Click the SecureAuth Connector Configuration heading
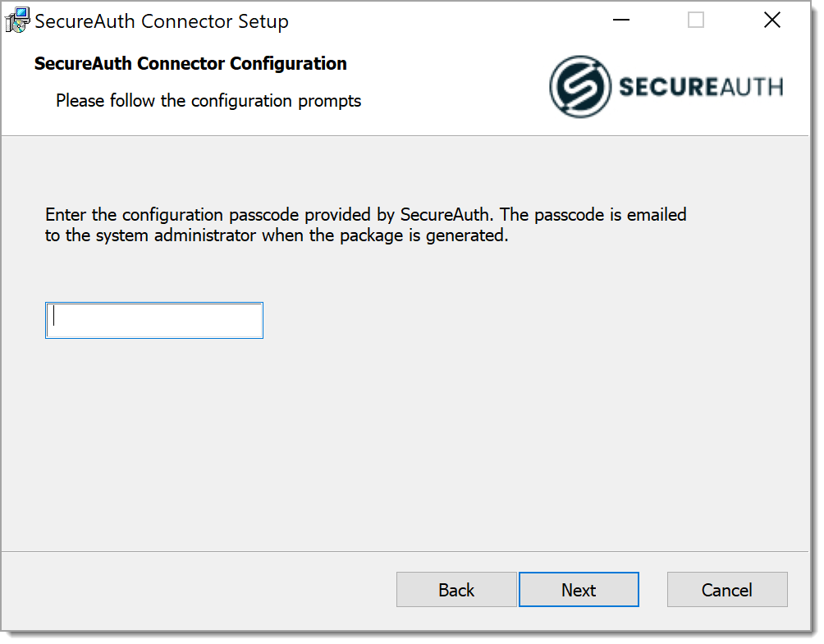 (190, 63)
